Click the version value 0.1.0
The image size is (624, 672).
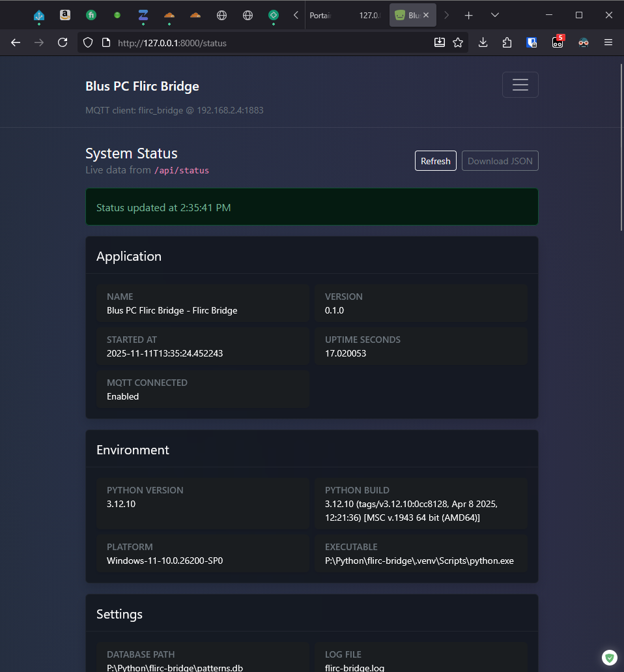pos(335,310)
